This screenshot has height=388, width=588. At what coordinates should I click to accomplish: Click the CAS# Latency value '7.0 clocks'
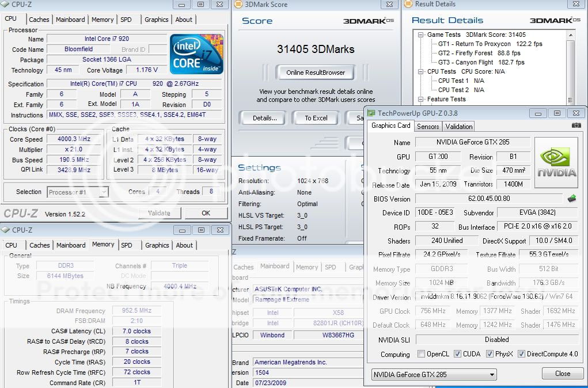(136, 331)
